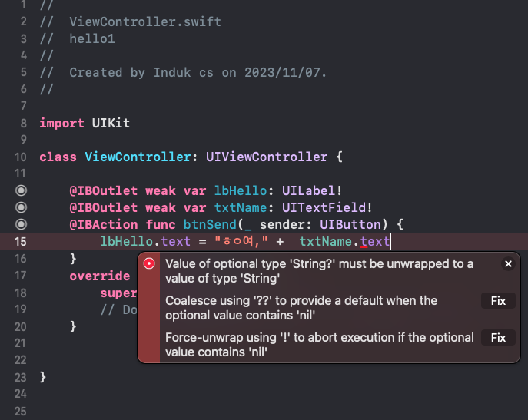Click the 'override' keyword on line 17

(x=98, y=275)
